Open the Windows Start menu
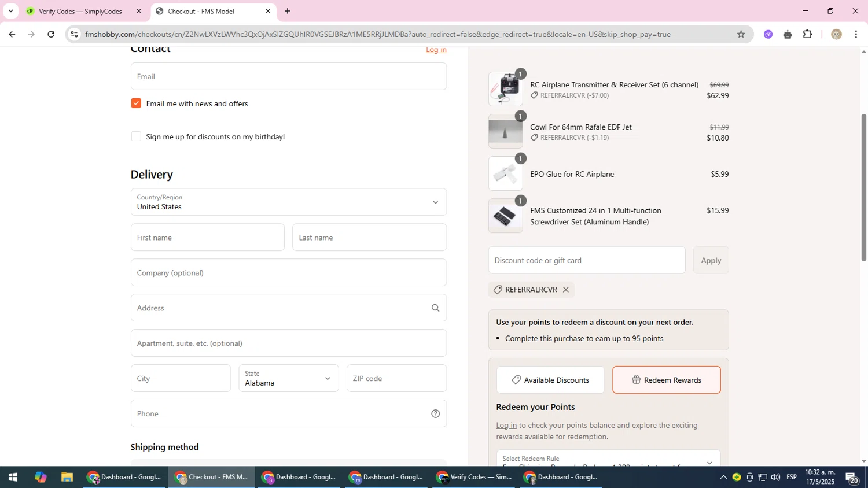Image resolution: width=868 pixels, height=488 pixels. click(x=13, y=477)
